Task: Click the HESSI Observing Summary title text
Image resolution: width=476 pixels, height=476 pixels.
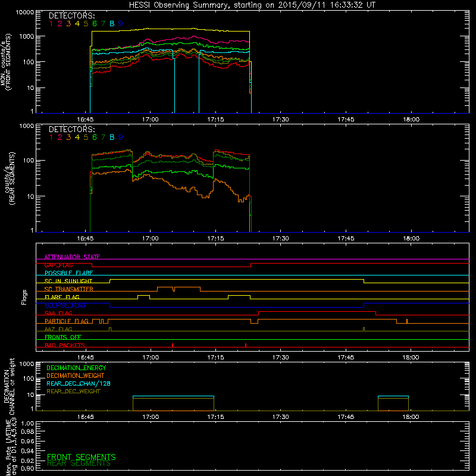Action: tap(252, 5)
